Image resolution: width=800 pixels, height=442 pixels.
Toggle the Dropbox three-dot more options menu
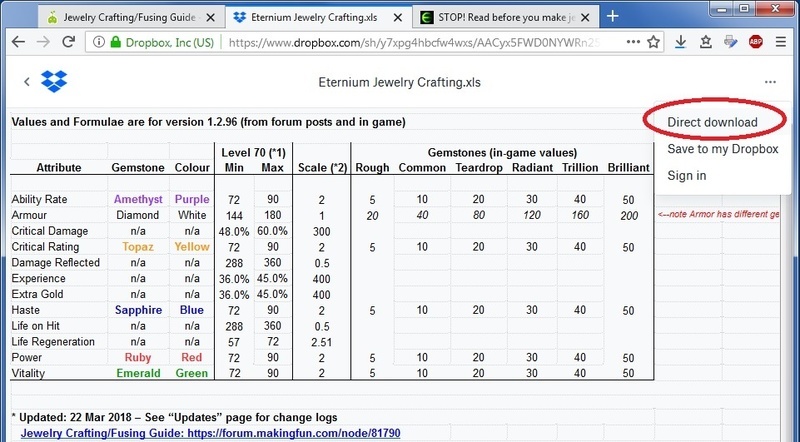769,83
